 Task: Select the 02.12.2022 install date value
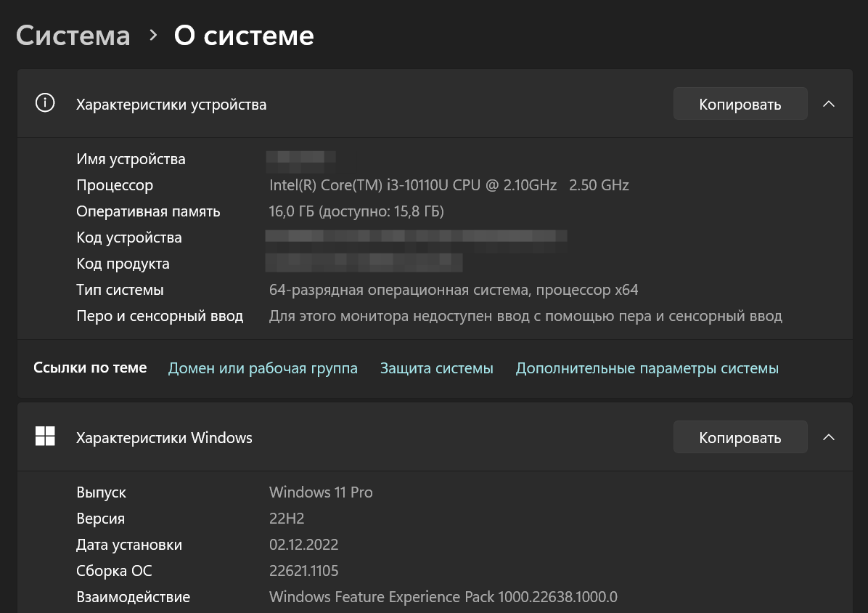tap(304, 545)
